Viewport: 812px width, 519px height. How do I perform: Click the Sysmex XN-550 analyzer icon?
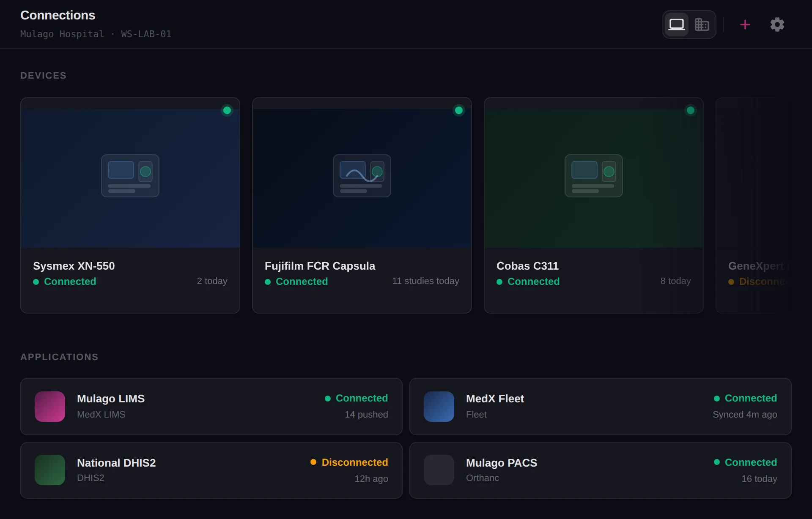(x=130, y=176)
